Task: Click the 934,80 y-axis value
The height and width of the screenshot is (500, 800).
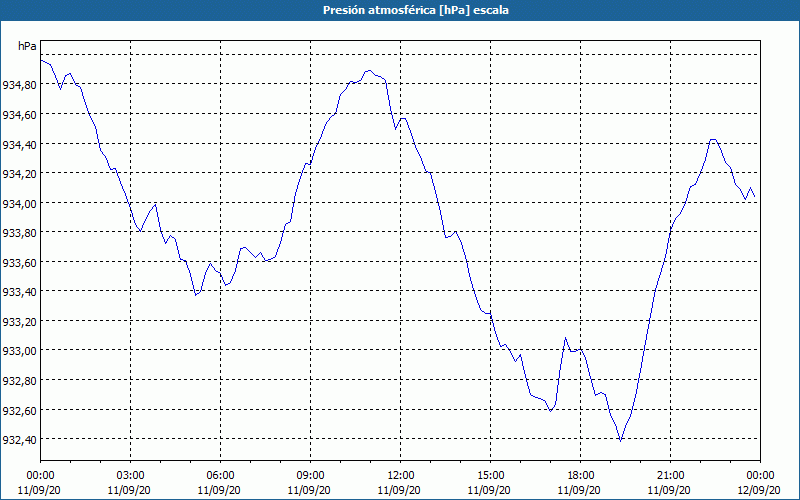Action: [20, 85]
